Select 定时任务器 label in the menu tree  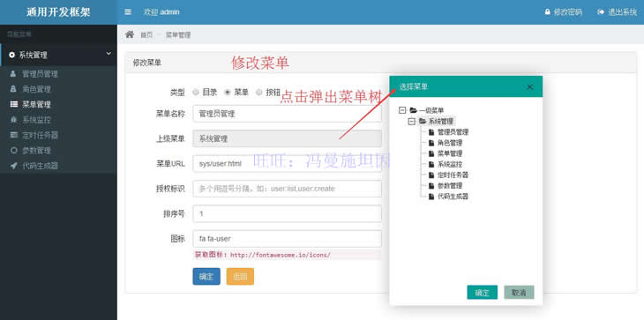coord(453,175)
